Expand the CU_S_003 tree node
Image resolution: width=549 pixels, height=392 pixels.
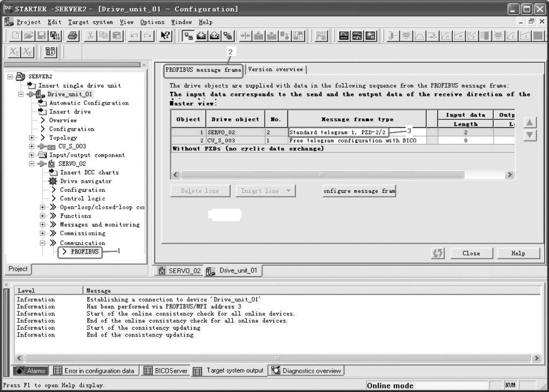pyautogui.click(x=32, y=146)
